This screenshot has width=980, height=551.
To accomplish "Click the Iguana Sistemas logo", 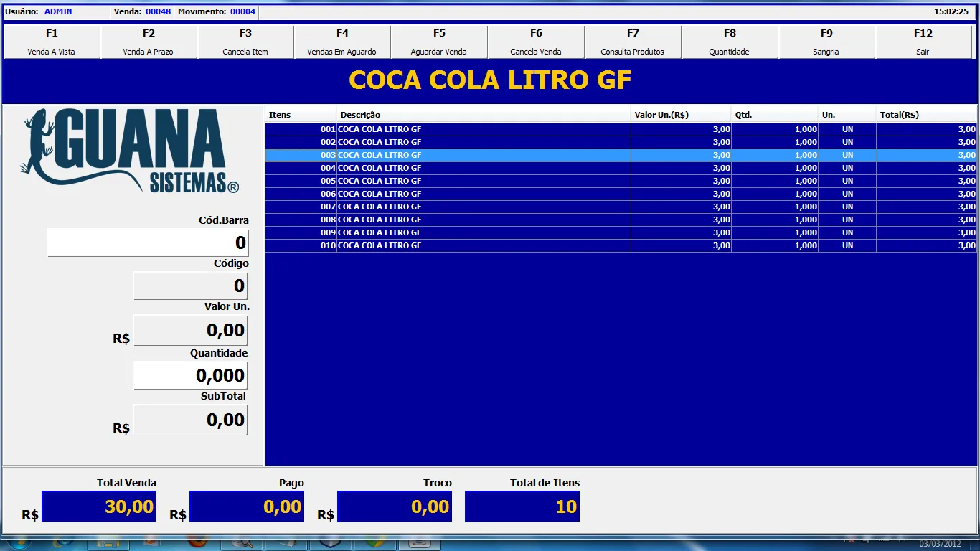I will 129,151.
